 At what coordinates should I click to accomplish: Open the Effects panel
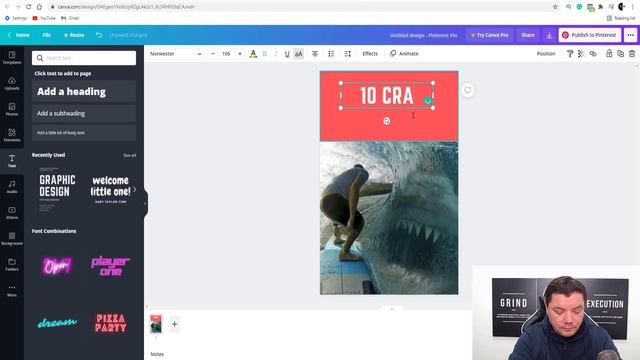click(370, 54)
